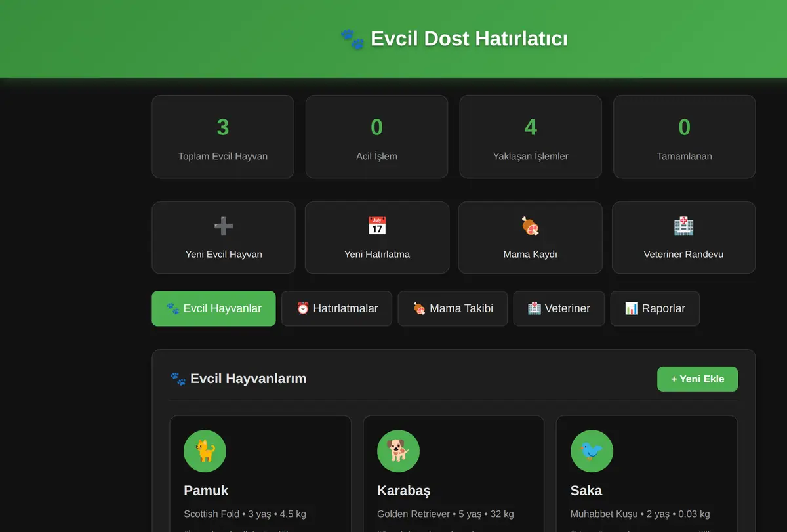
Task: Click the paw icon in the header title
Action: point(352,39)
